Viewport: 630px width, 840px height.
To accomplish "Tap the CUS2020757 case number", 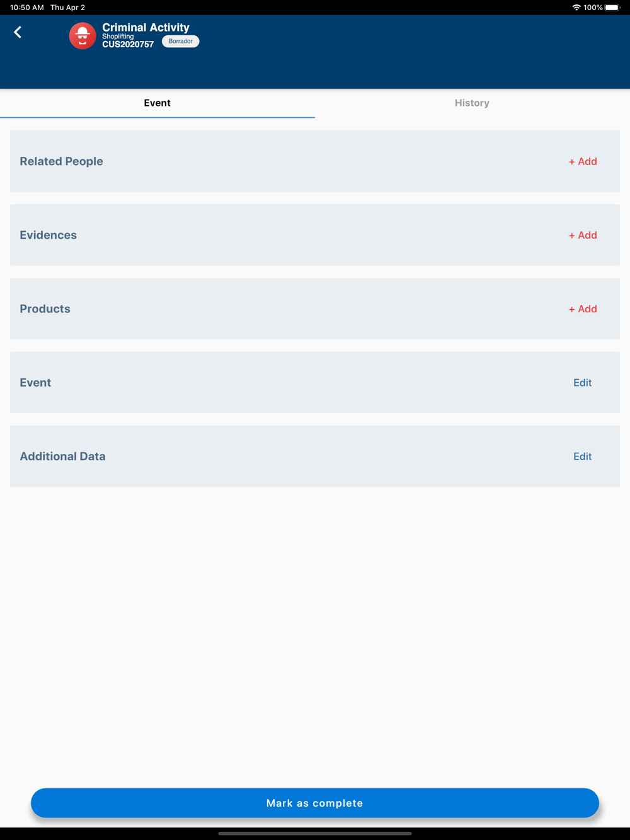I will (128, 45).
